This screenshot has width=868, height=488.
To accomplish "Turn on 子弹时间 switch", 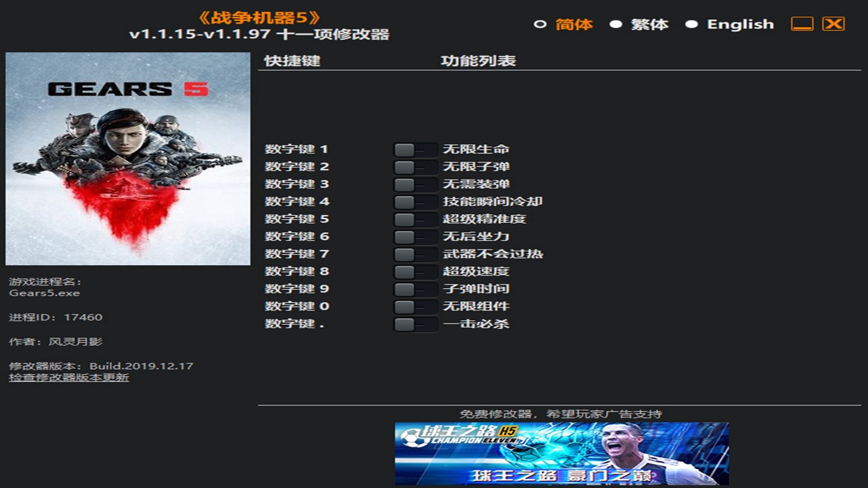I will click(x=415, y=290).
